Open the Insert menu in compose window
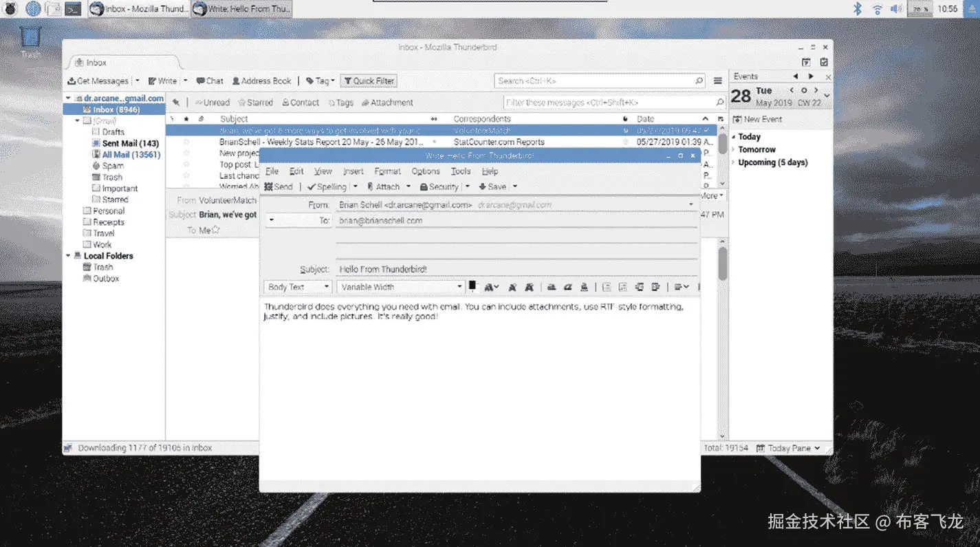 point(353,171)
